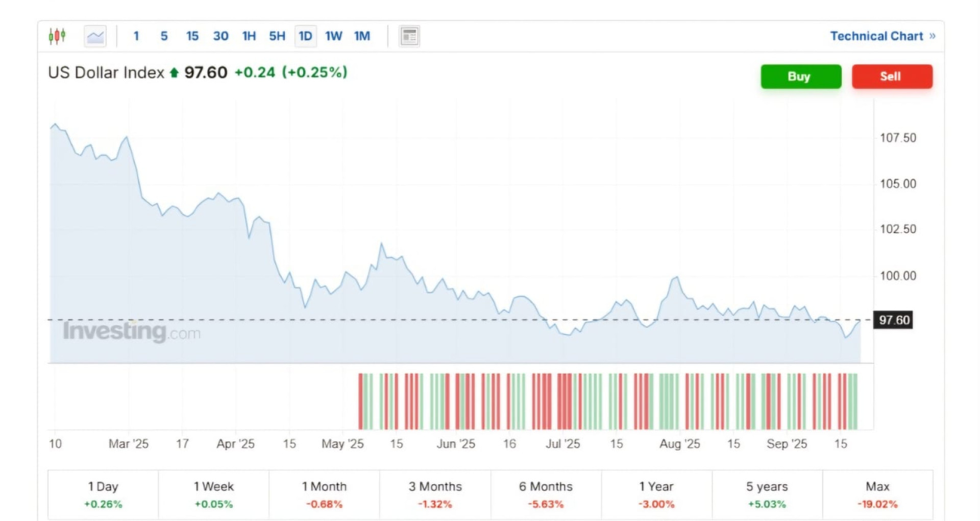The image size is (980, 521).
Task: Select the area line chart icon
Action: coord(95,36)
